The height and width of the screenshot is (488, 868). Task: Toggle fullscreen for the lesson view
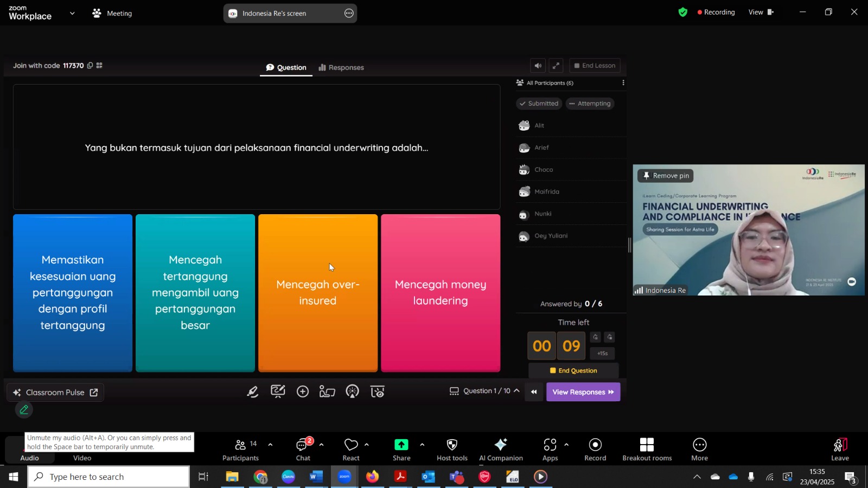556,66
